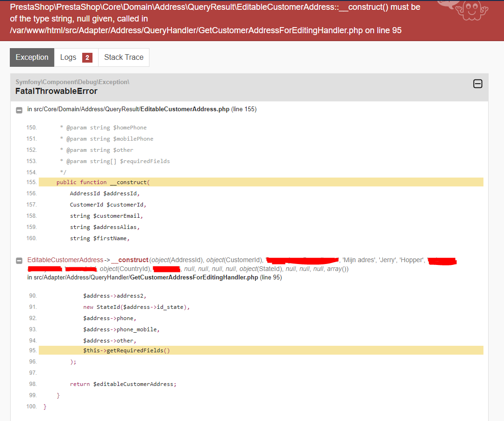Collapse the FatalThrowableError panel with the minus square
The height and width of the screenshot is (421, 504).
point(477,84)
